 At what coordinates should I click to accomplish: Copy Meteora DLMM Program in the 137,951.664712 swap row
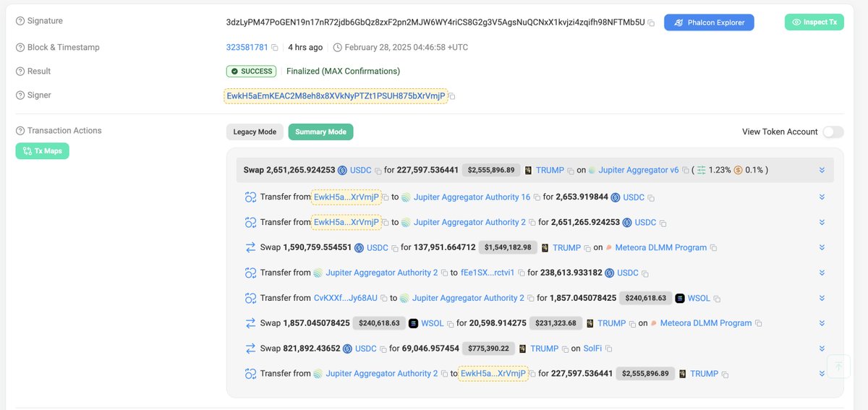[x=713, y=248]
